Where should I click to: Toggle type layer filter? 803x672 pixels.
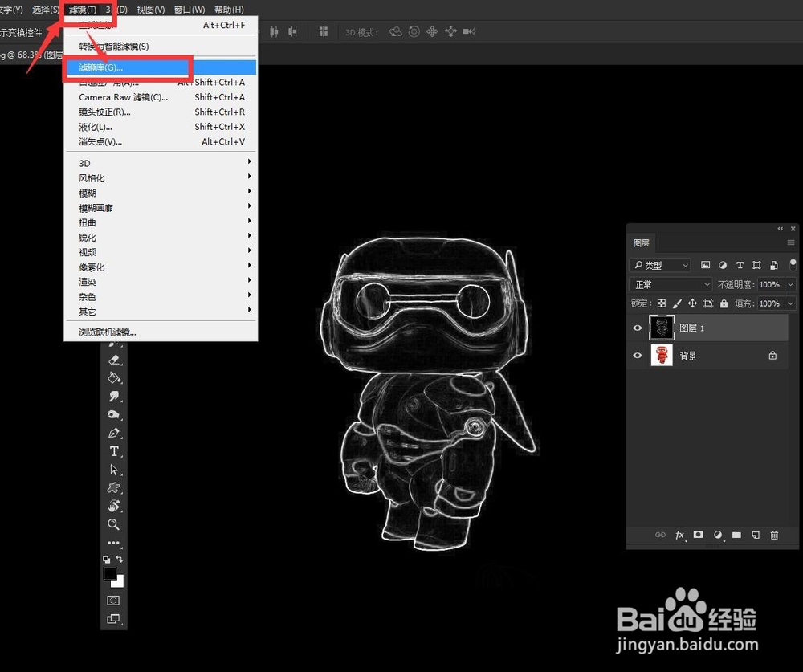pyautogui.click(x=740, y=265)
